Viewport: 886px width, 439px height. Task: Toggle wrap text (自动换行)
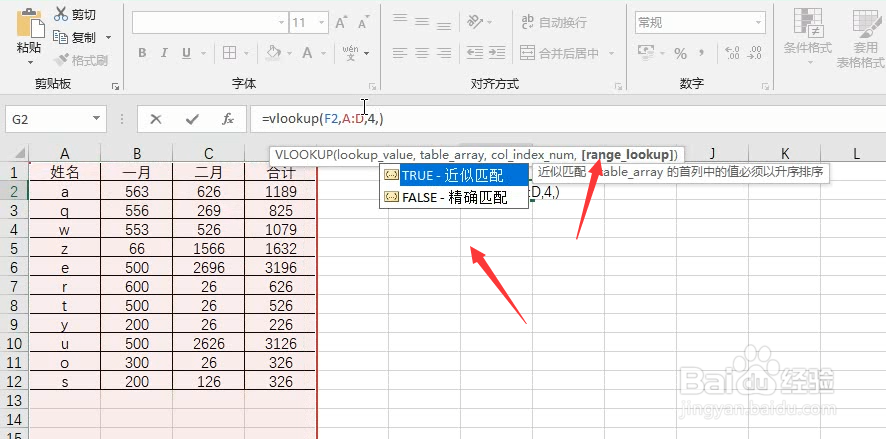point(554,23)
